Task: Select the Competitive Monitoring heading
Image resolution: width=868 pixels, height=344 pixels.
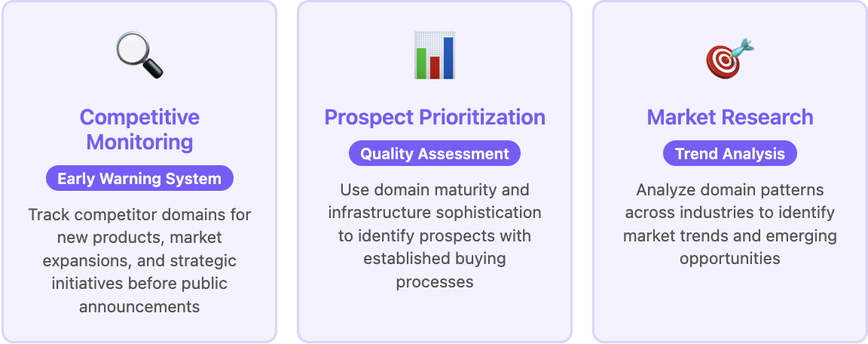Action: 139,130
